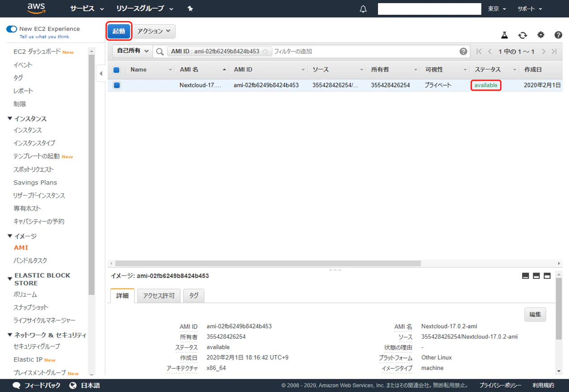
Task: Open the settings gear icon
Action: click(x=541, y=35)
